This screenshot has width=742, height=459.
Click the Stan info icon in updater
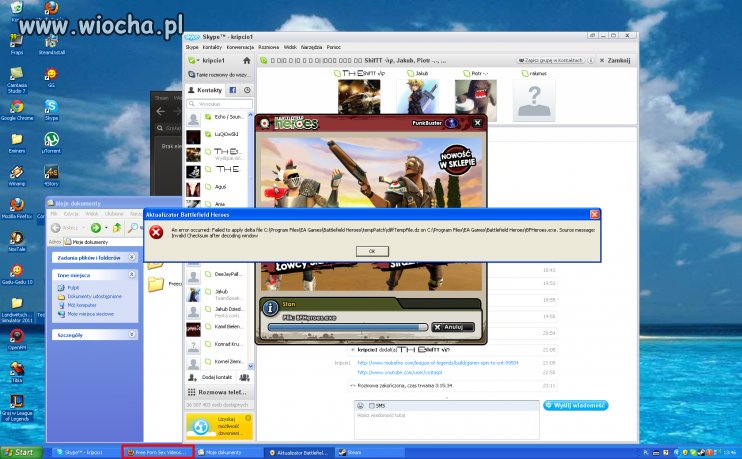(270, 308)
